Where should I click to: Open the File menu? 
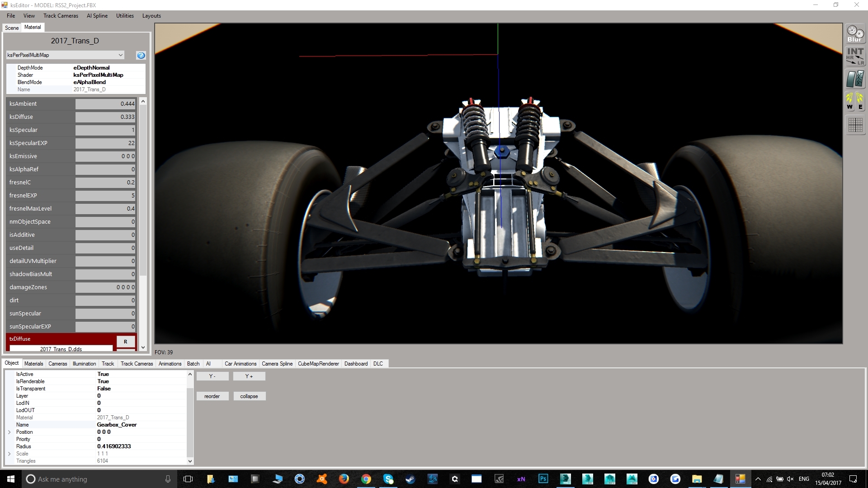11,16
